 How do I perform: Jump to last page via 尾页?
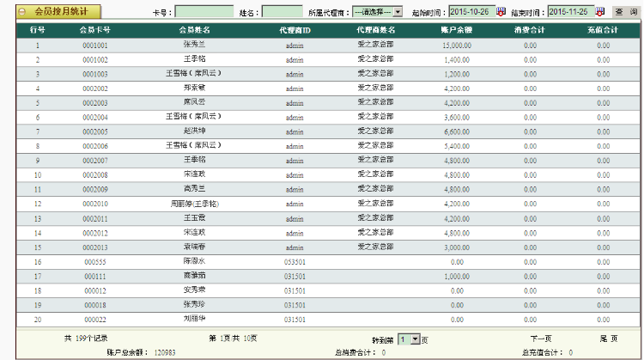coord(608,339)
